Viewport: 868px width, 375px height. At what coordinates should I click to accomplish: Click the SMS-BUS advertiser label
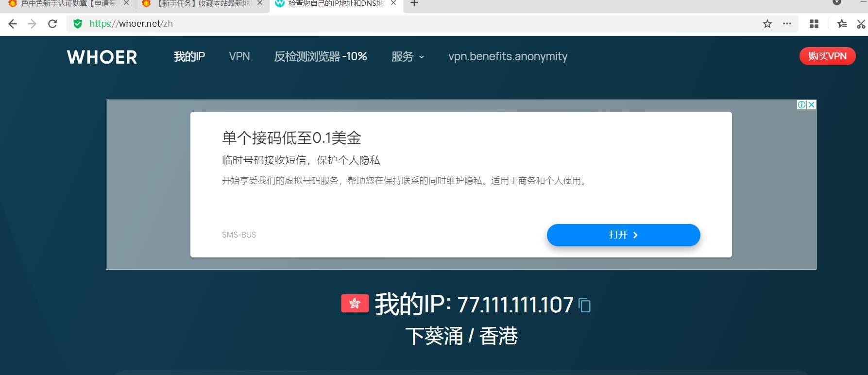pos(239,235)
